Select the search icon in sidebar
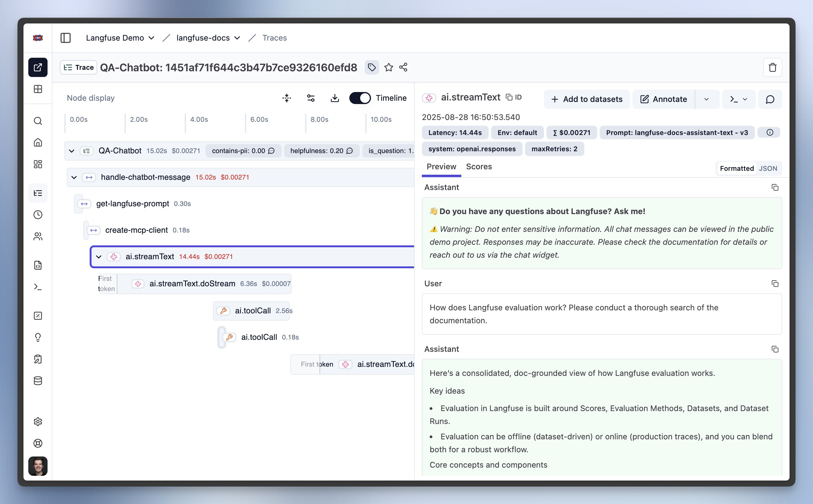Screen dimensions: 813x504 tap(38, 121)
